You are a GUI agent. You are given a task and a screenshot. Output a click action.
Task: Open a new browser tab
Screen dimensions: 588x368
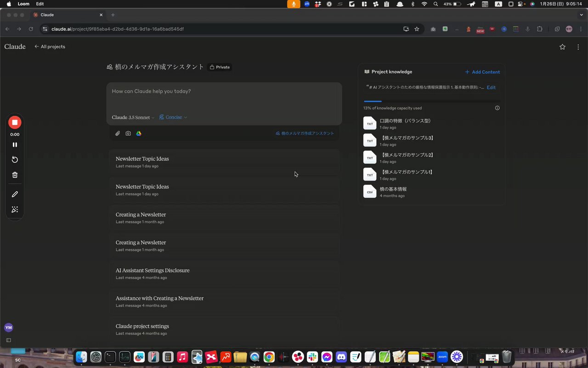[113, 15]
